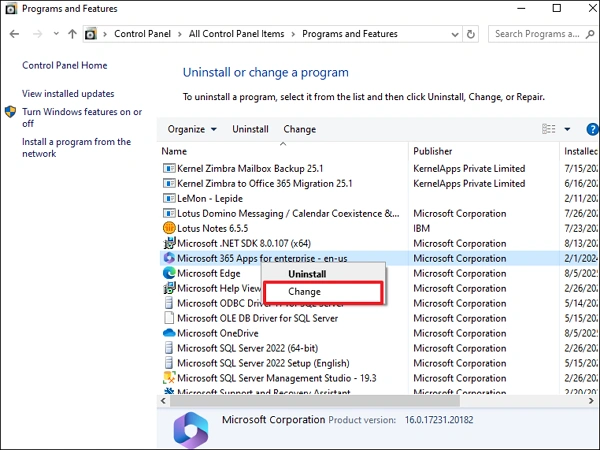Open View installed updates link
The image size is (600, 450).
coord(68,94)
